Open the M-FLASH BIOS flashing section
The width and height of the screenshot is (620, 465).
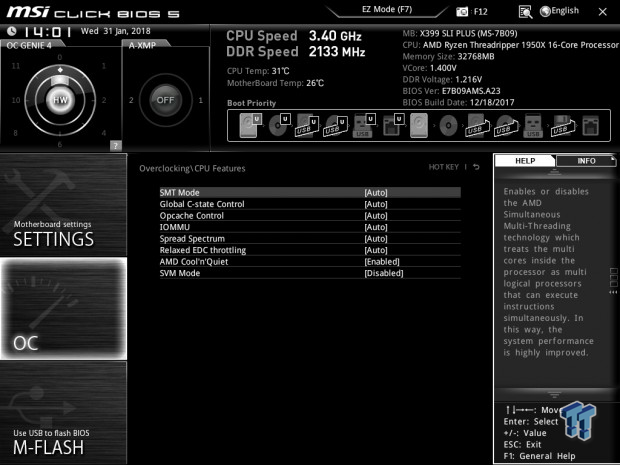click(x=63, y=413)
